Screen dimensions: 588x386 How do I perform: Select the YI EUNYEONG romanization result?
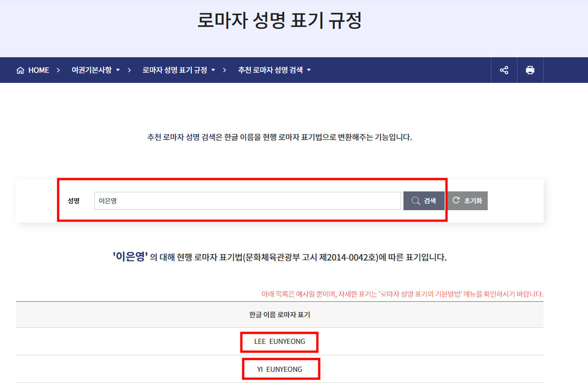(x=281, y=369)
